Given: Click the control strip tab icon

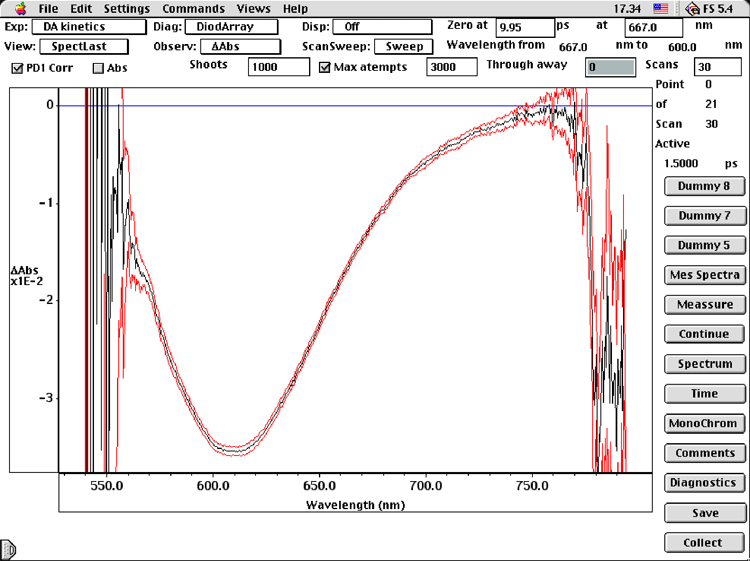Looking at the screenshot, I should click(8, 548).
